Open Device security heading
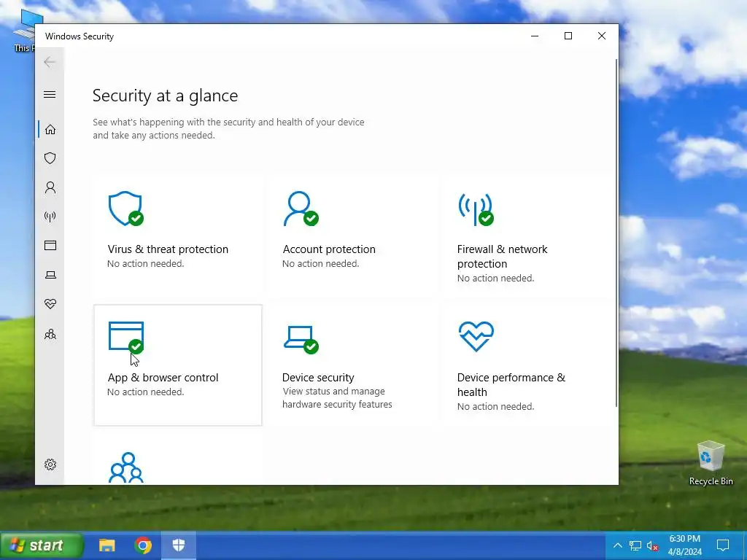The width and height of the screenshot is (747, 560). 318,378
